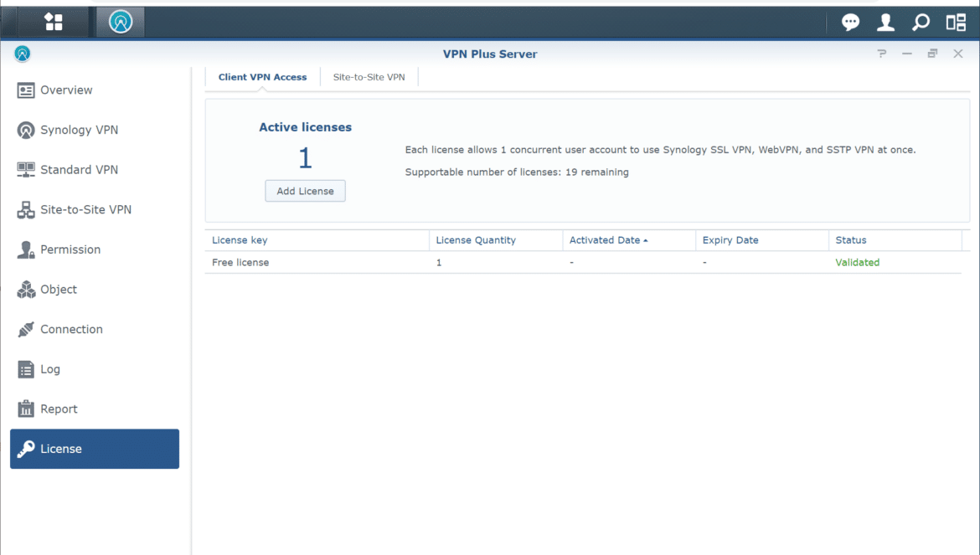
Task: Click the Report chart icon
Action: tap(26, 409)
